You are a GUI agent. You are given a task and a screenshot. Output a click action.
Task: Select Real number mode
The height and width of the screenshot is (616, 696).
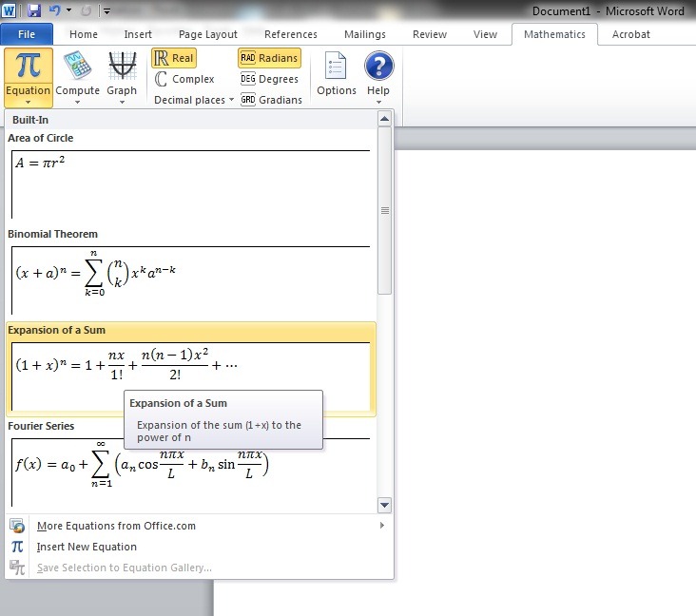coord(174,58)
